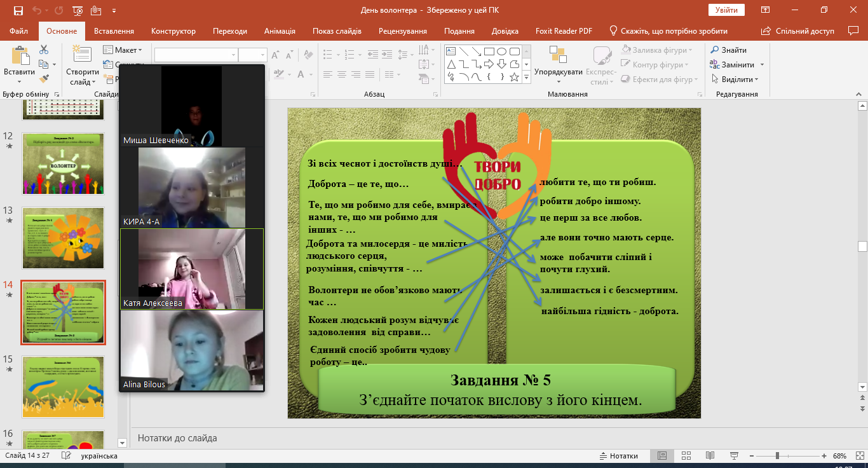Click the Tell me search field
This screenshot has height=468, width=868.
(x=668, y=31)
